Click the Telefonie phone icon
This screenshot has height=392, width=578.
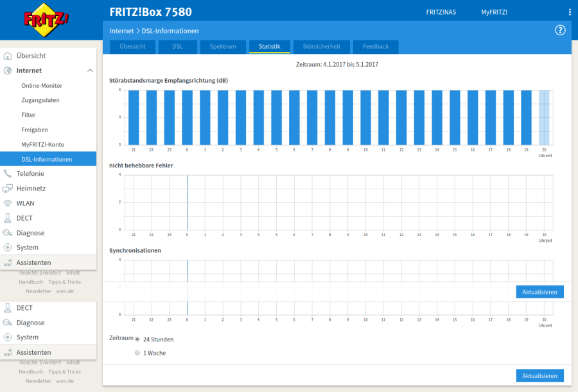[x=8, y=173]
